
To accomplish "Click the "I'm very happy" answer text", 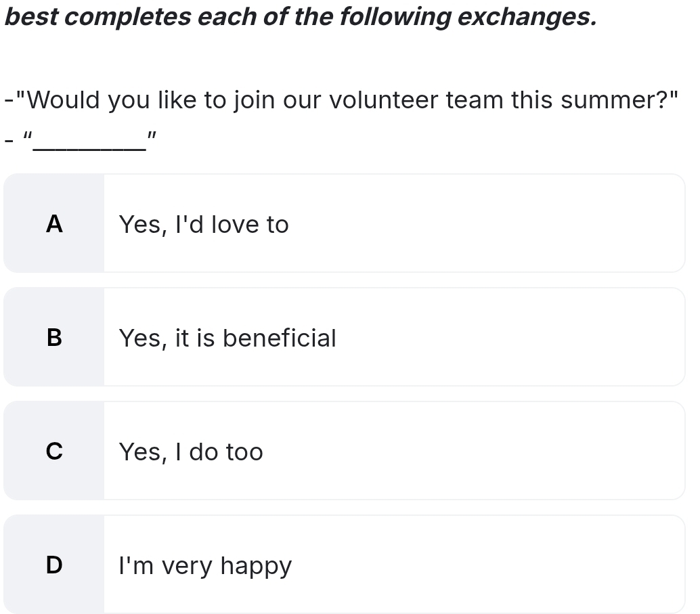I will (x=205, y=565).
